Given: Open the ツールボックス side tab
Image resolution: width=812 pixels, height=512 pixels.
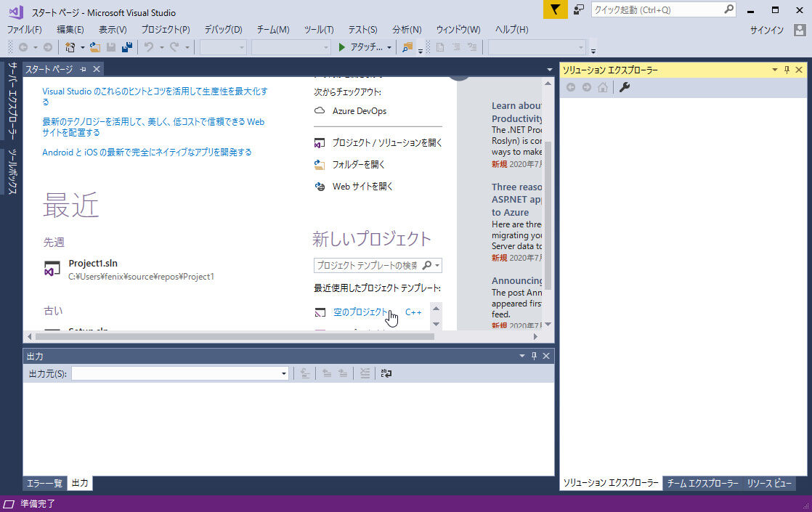Looking at the screenshot, I should point(12,172).
